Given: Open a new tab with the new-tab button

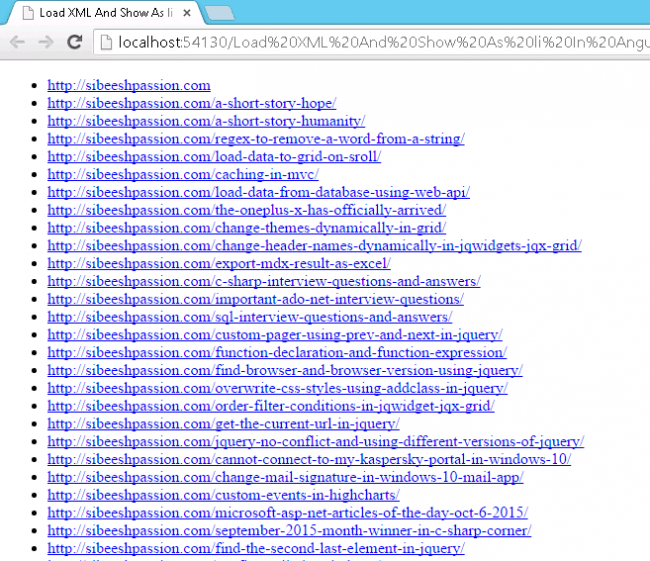Looking at the screenshot, I should (219, 13).
